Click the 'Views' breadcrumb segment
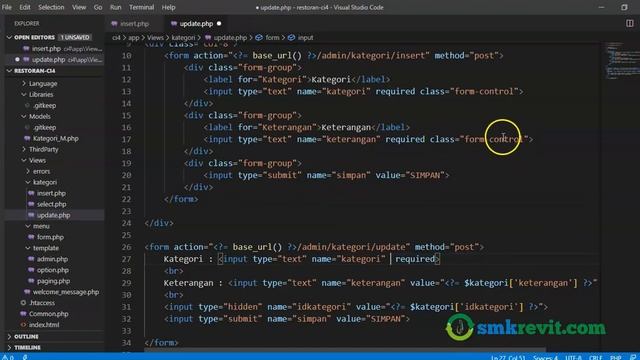The width and height of the screenshot is (640, 360). click(x=155, y=38)
